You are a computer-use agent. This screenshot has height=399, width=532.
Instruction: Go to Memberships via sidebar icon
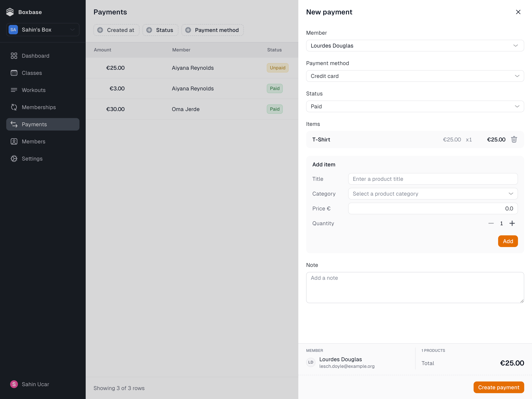14,107
